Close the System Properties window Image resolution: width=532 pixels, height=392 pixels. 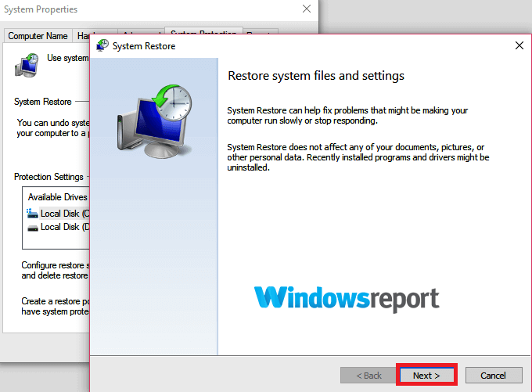point(307,9)
